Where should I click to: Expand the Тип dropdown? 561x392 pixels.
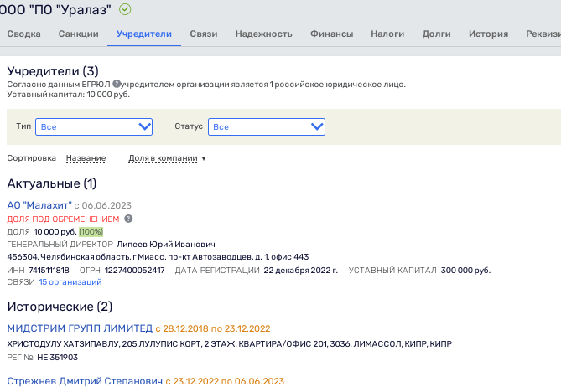click(94, 126)
